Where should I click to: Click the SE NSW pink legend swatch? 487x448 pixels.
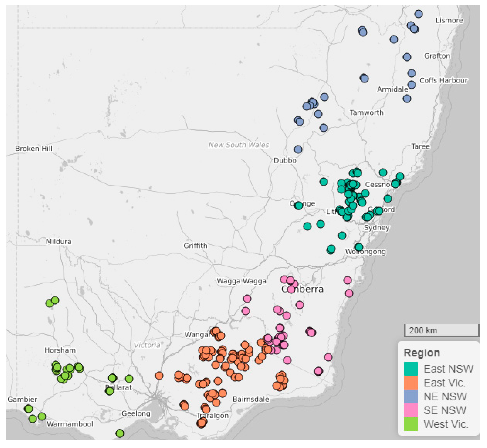click(x=411, y=410)
